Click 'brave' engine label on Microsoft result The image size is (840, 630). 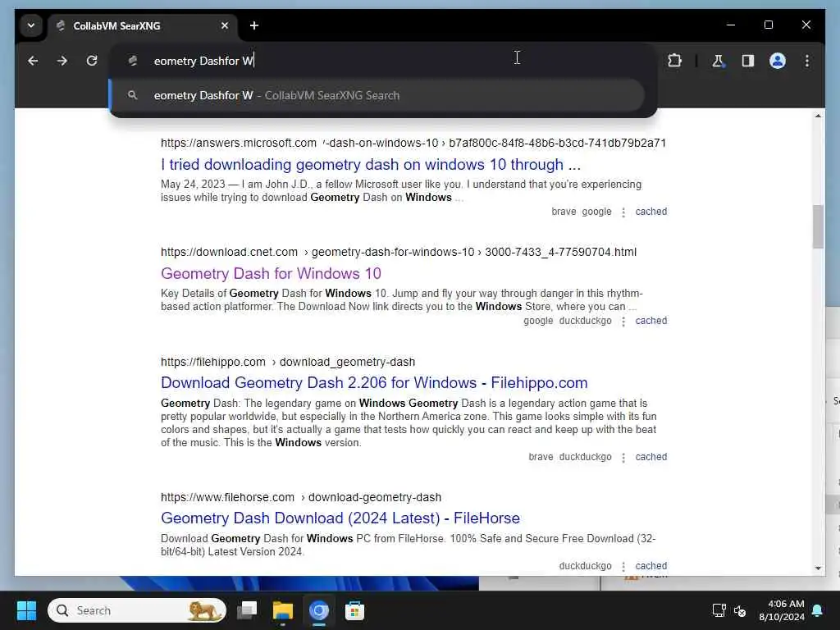564,212
